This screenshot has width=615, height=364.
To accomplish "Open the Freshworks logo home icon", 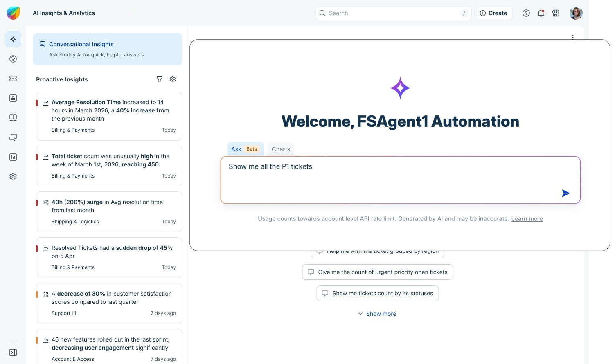I will click(13, 13).
